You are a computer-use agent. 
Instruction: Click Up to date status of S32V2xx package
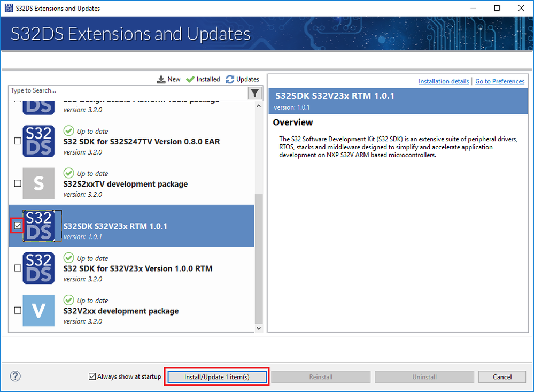(86, 301)
